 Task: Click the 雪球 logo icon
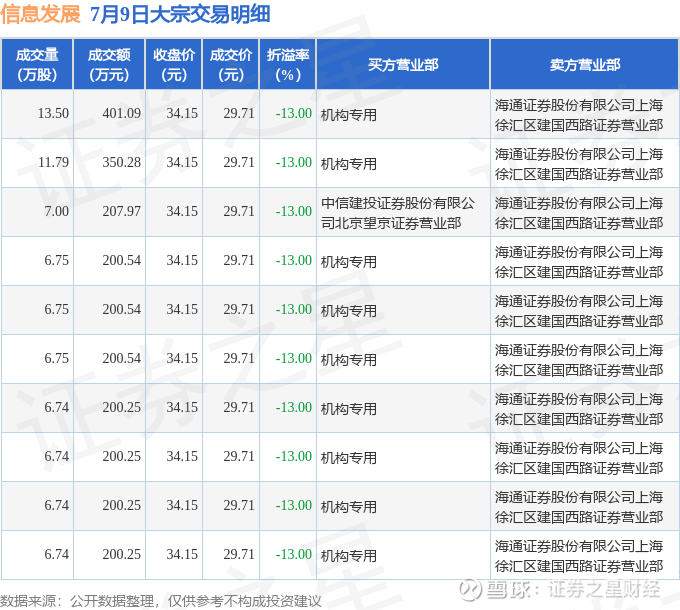click(x=471, y=590)
